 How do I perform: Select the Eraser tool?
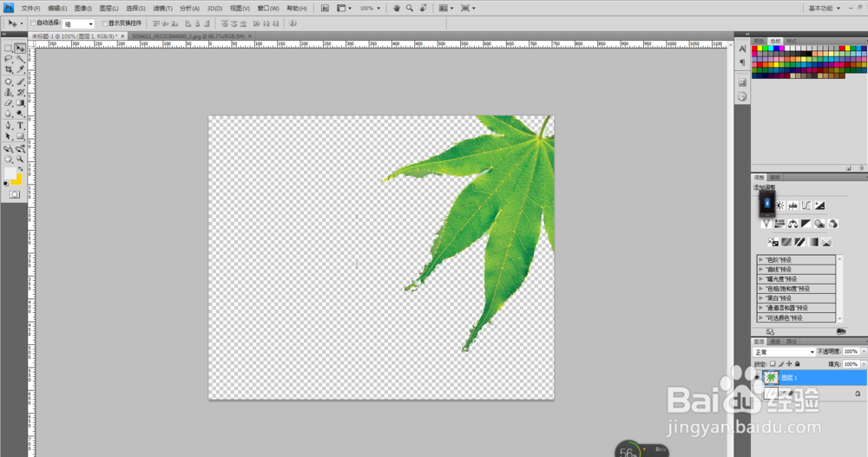click(x=9, y=103)
